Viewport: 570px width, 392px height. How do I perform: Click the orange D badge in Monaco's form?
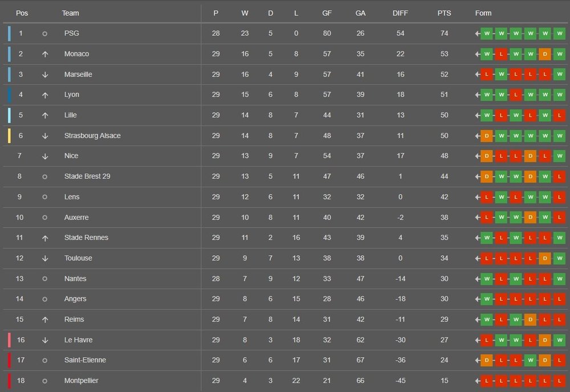(x=544, y=54)
